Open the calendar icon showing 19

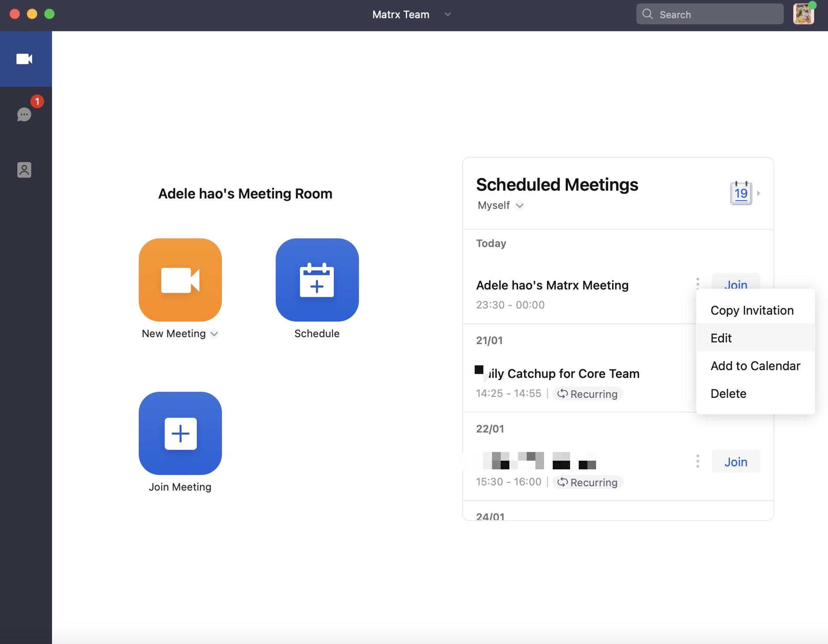click(x=741, y=193)
